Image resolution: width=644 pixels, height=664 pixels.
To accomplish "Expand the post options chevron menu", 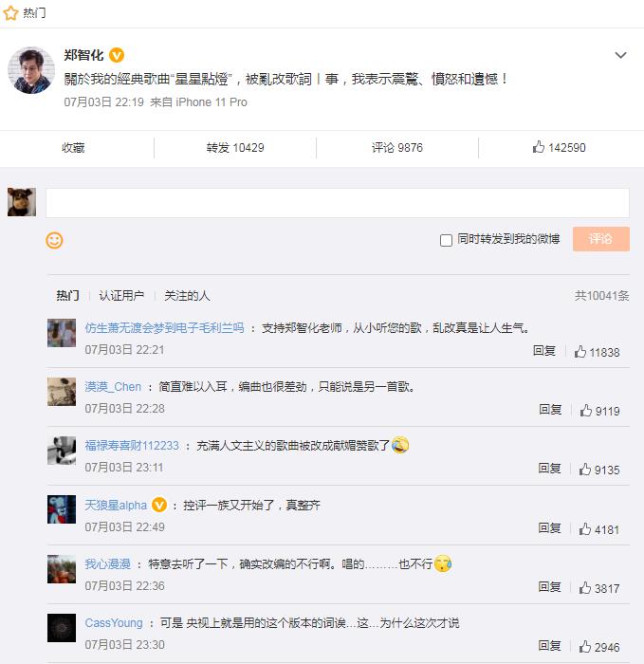I will click(x=620, y=55).
